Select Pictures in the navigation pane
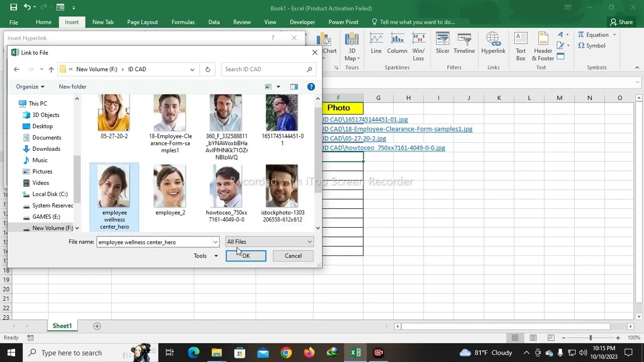Viewport: 644px width, 362px height. [42, 171]
